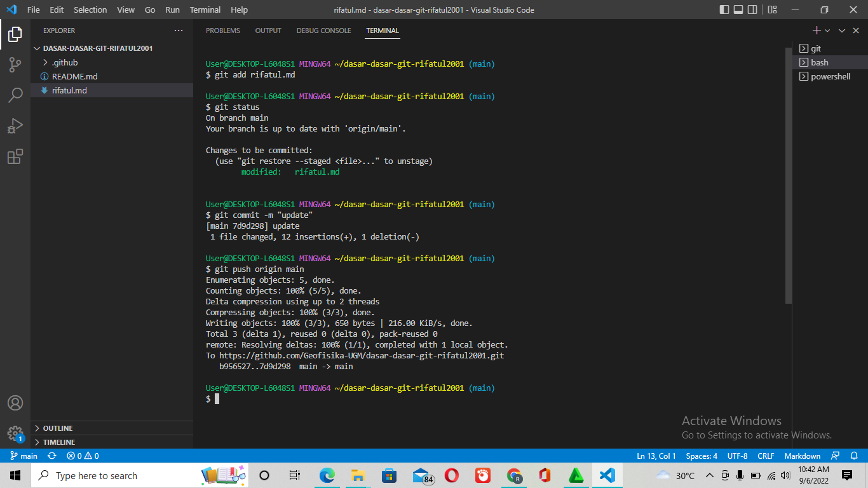This screenshot has width=868, height=488.
Task: Change the Markdown language mode
Action: 802,456
